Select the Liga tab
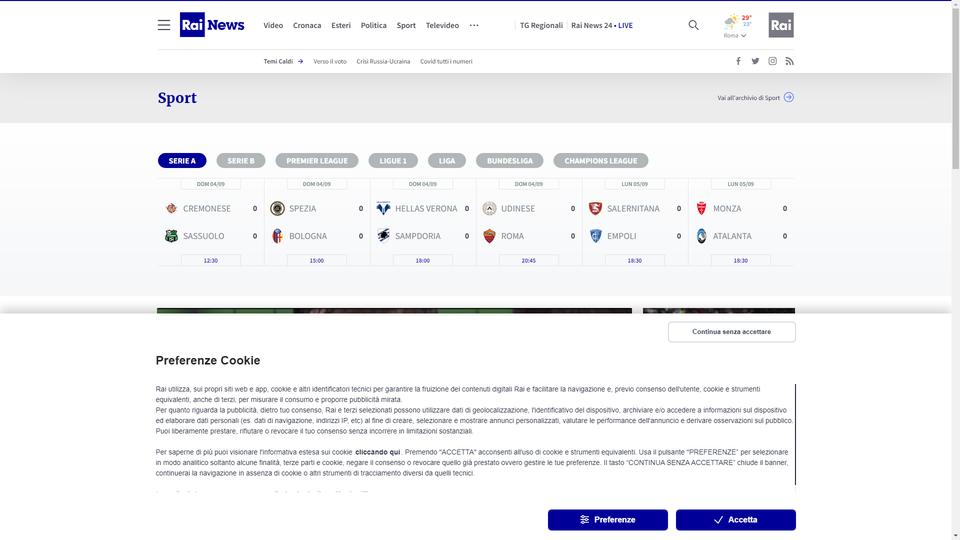 pos(447,160)
